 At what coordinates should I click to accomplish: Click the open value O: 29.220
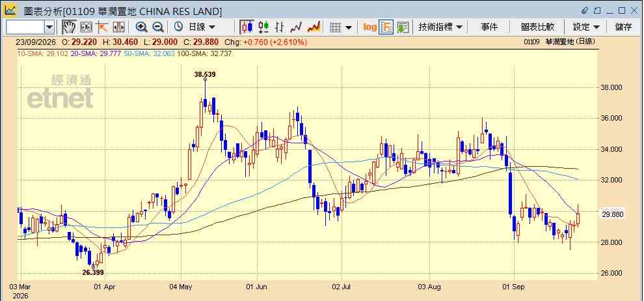pos(79,42)
